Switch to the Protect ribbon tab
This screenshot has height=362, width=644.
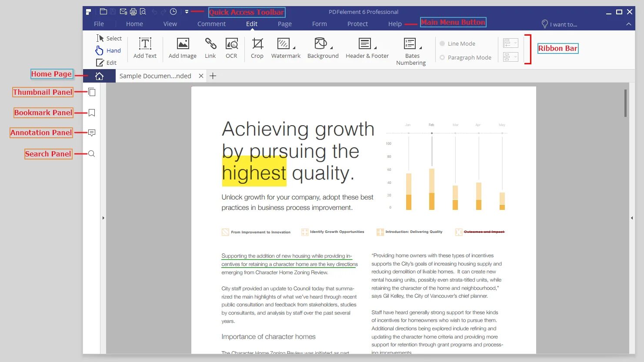[357, 24]
